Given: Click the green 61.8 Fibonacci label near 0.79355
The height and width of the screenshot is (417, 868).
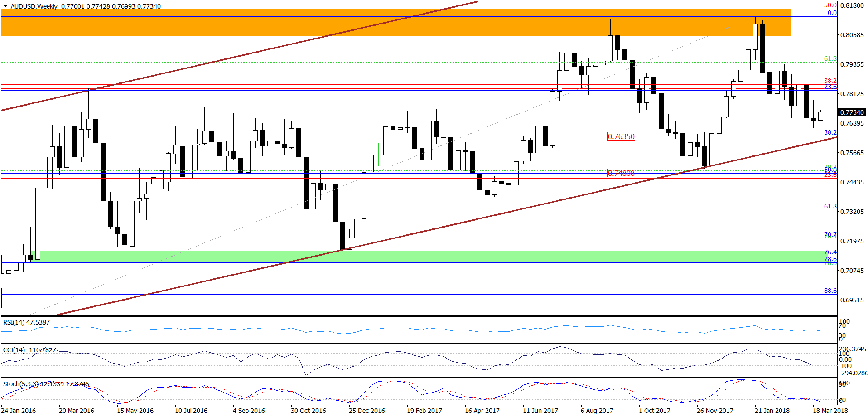Looking at the screenshot, I should point(830,59).
